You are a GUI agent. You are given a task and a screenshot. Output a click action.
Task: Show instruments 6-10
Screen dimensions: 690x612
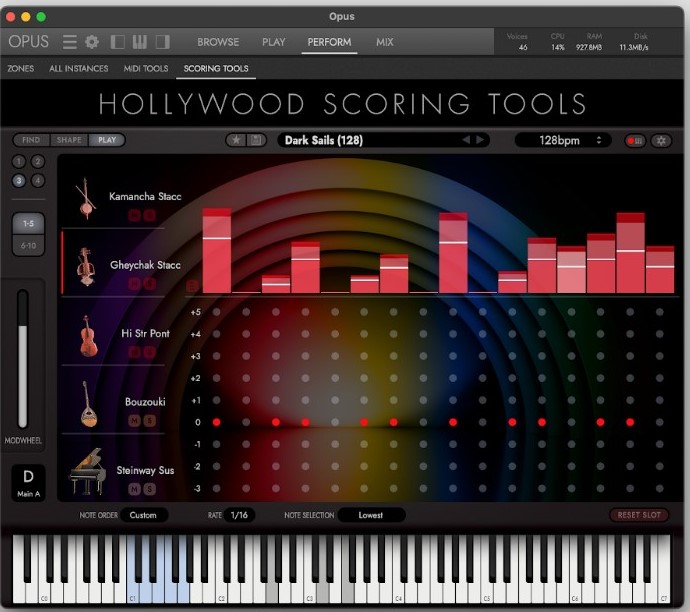tap(28, 246)
